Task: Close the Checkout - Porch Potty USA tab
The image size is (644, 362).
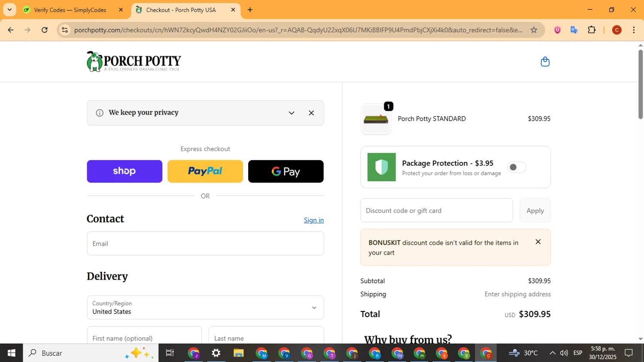Action: pyautogui.click(x=233, y=10)
